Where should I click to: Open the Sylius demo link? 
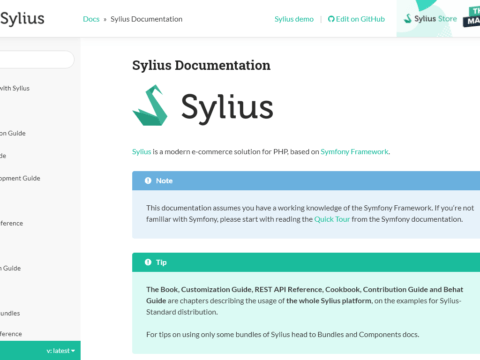click(294, 19)
